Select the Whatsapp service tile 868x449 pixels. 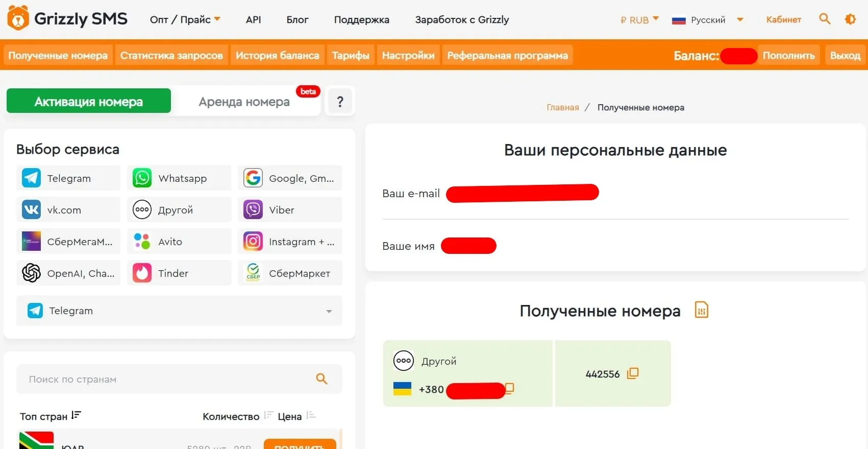coord(179,178)
